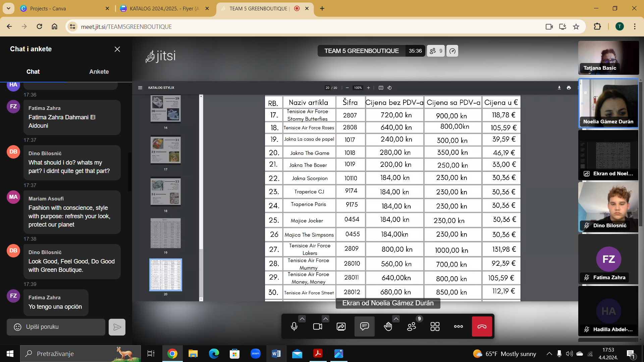Print the KATALOG STYLIX PDF
644x362 pixels.
tap(569, 88)
